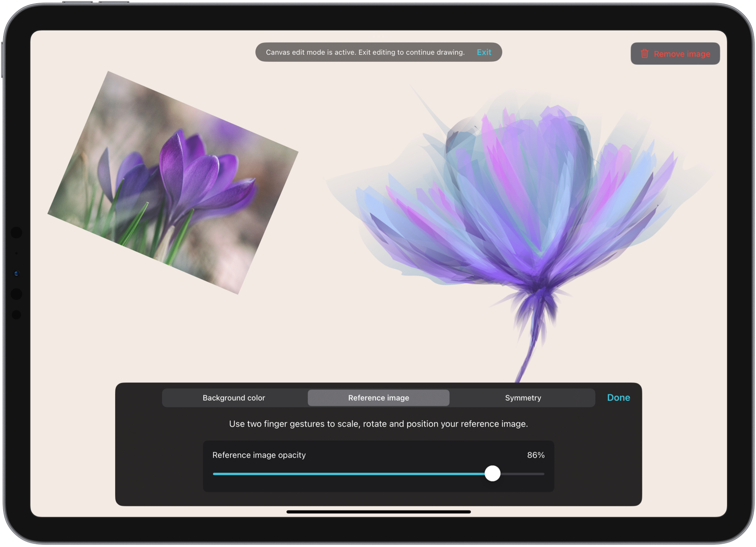The width and height of the screenshot is (756, 547).
Task: Select the Reference image tab
Action: [378, 398]
